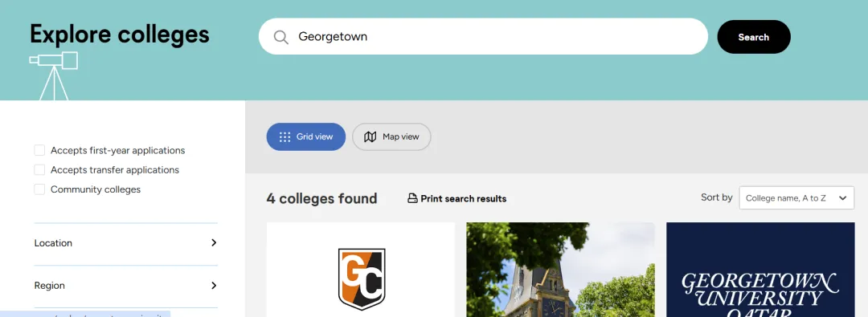868x317 pixels.
Task: Click the printer icon beside Print search results
Action: tap(412, 198)
